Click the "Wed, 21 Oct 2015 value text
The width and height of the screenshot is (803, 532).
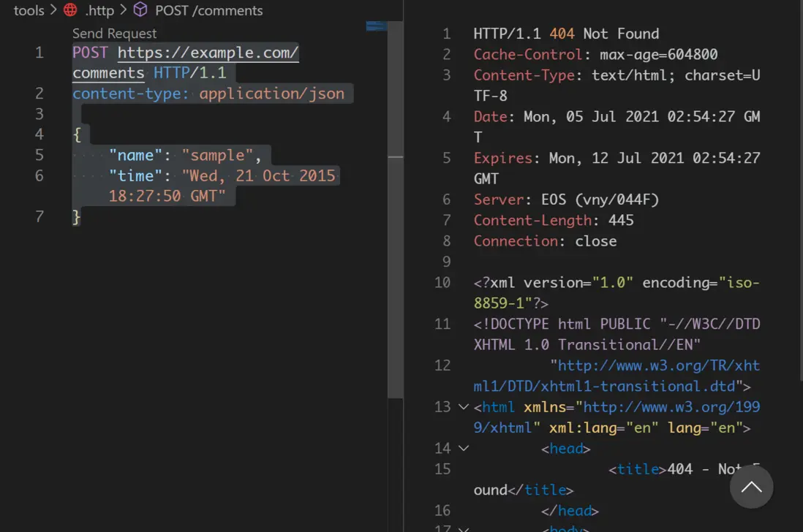click(259, 176)
